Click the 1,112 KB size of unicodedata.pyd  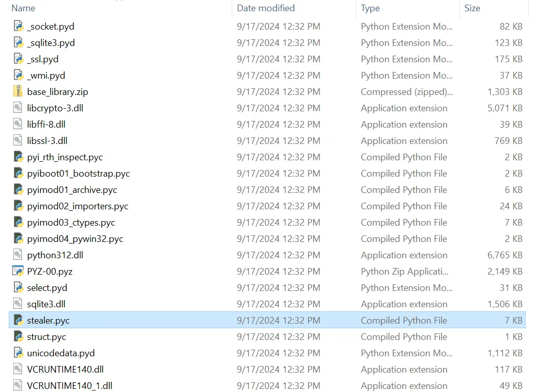pyautogui.click(x=505, y=353)
